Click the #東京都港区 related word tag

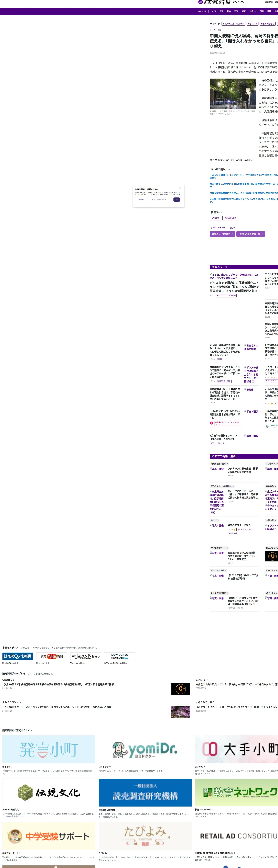(230, 218)
